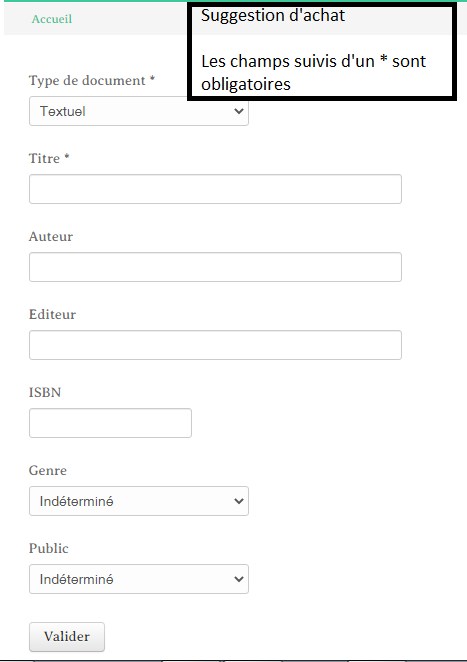Viewport: 467px width, 662px height.
Task: Click the chevron arrow of Genre select
Action: (239, 501)
